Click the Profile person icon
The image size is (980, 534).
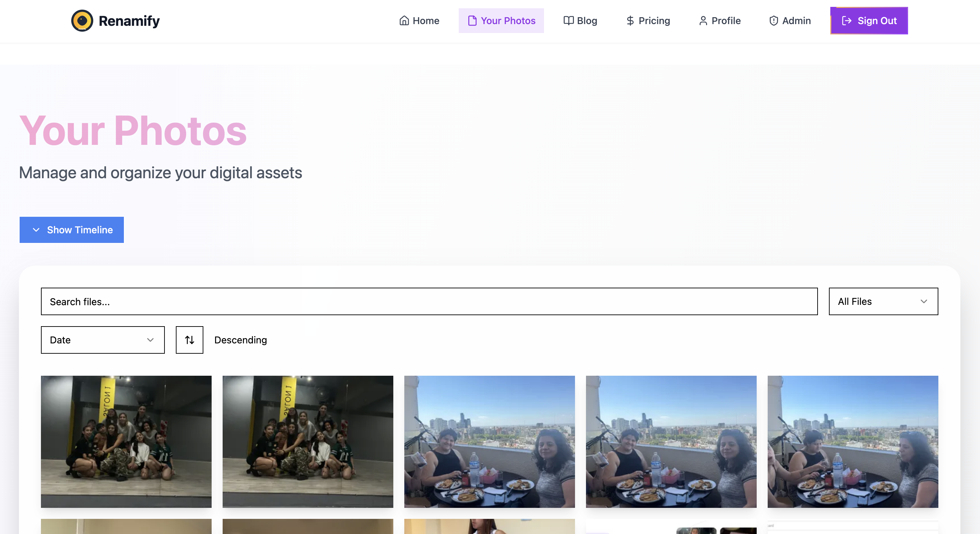703,21
